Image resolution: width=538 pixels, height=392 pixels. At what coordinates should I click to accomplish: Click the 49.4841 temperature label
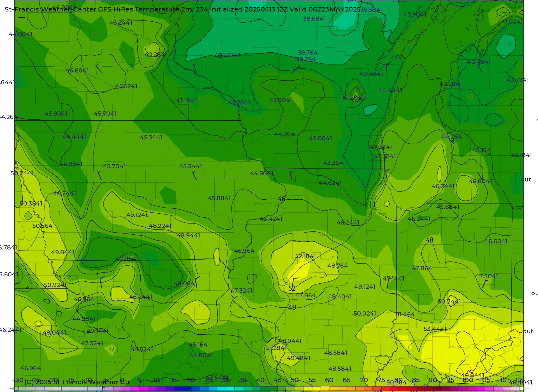[x=298, y=358]
